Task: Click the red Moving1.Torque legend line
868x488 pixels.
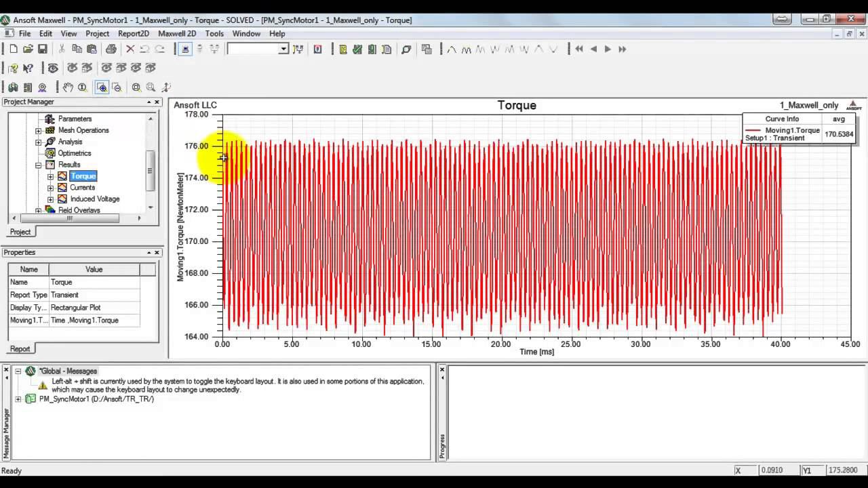Action: 754,130
